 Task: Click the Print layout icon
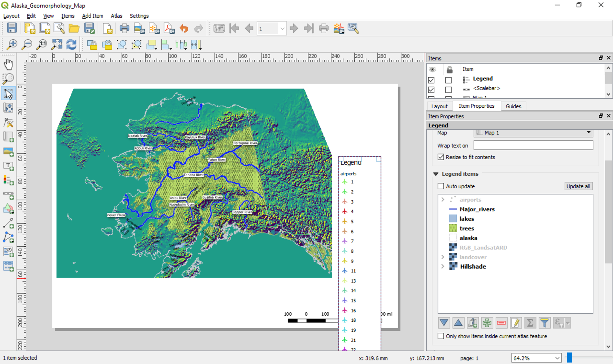[124, 28]
